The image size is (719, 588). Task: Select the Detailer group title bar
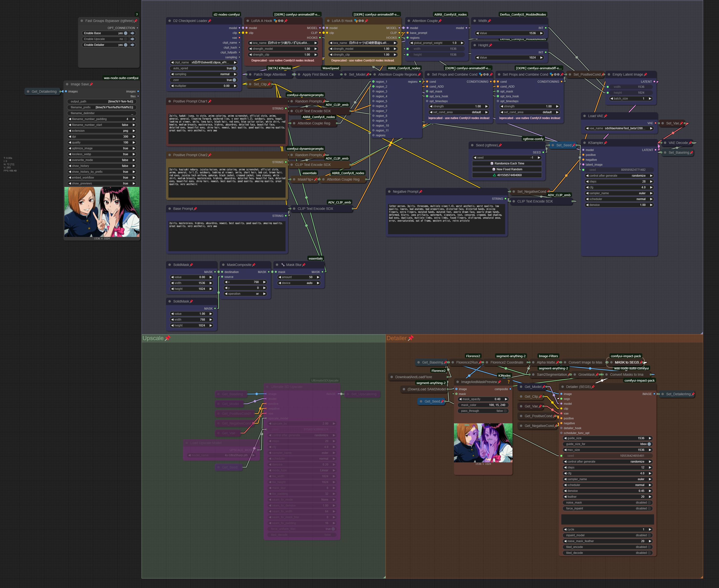(542, 338)
